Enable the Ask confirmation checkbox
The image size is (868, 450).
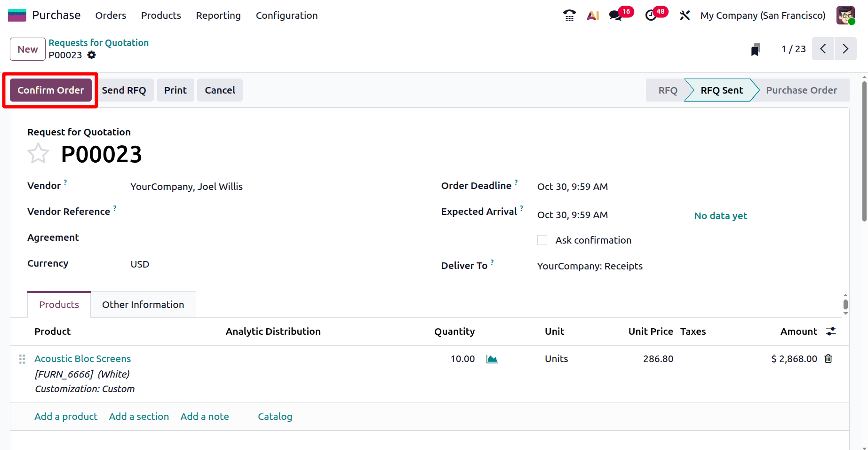542,240
